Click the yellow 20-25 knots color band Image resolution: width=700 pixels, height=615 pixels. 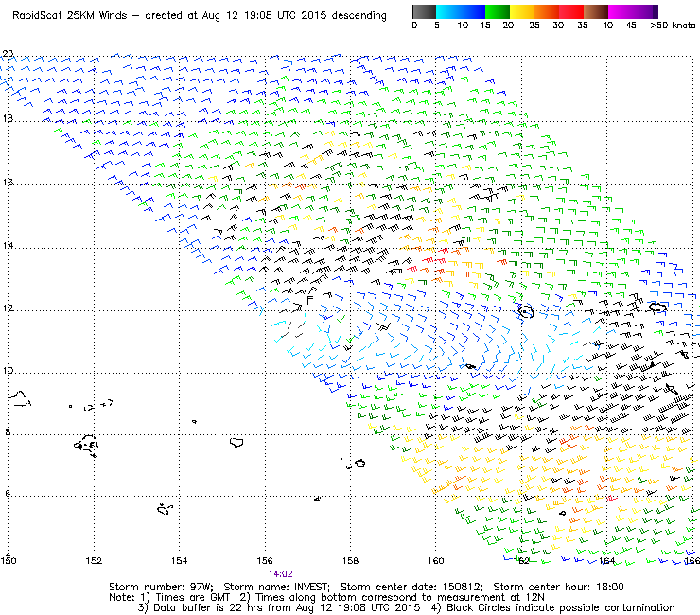(522, 11)
